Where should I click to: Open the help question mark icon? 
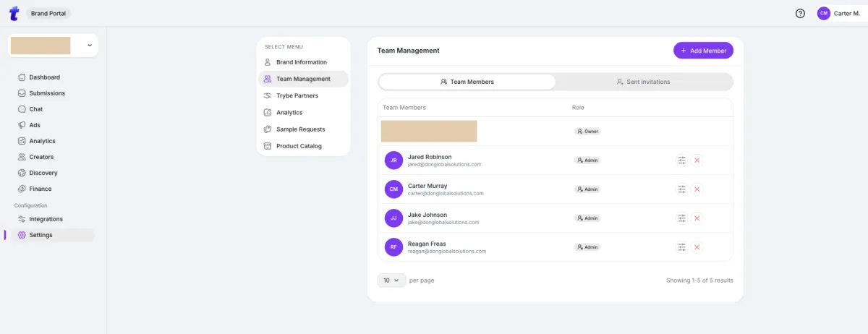(x=800, y=13)
